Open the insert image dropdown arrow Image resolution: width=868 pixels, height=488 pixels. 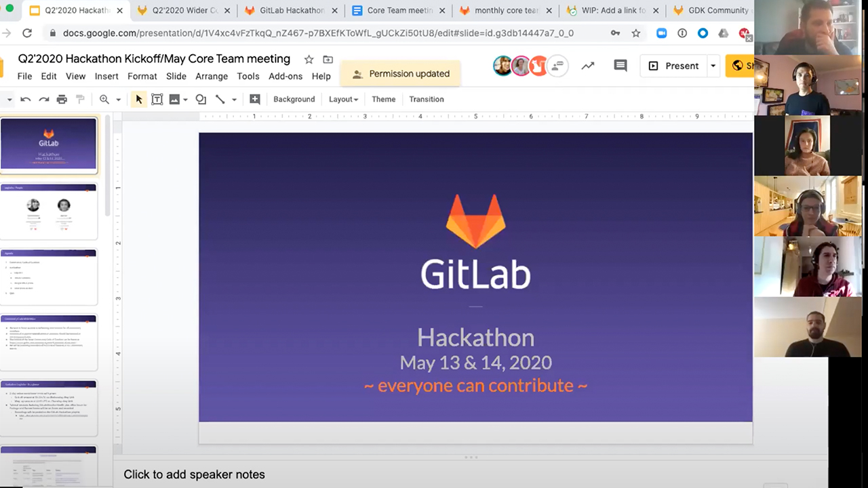click(x=185, y=100)
